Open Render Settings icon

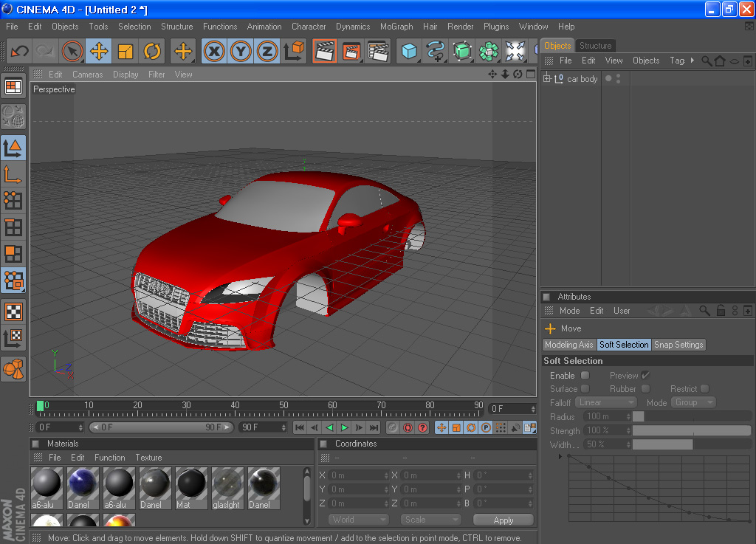pos(378,51)
